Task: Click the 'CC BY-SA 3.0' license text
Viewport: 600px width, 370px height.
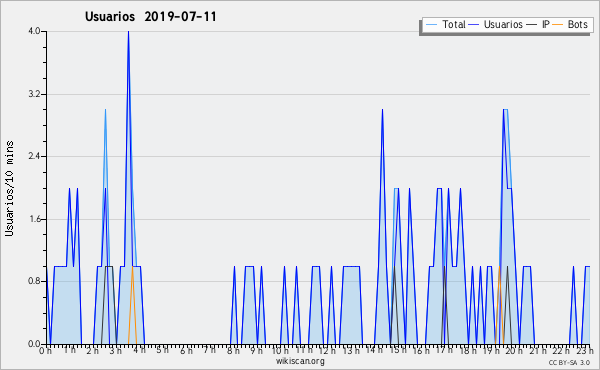Action: 569,363
